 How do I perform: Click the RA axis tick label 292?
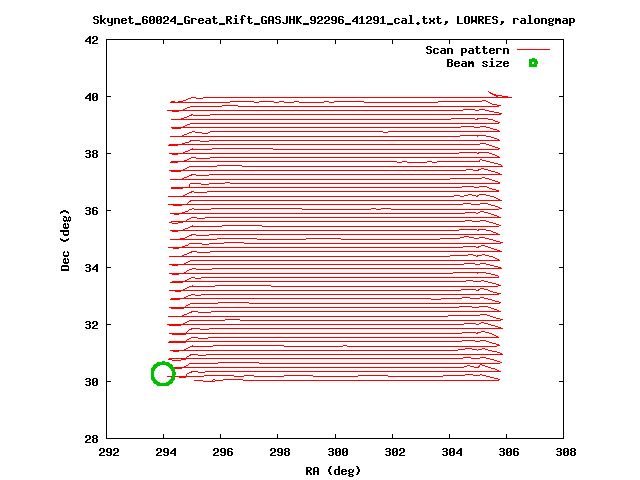click(109, 452)
